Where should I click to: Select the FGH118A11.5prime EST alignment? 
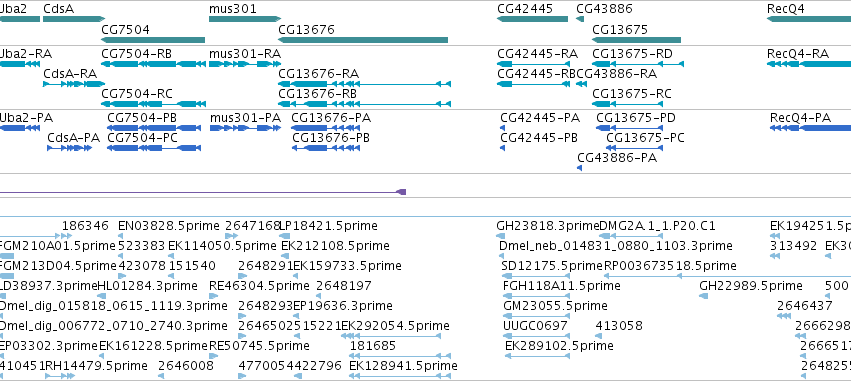pyautogui.click(x=537, y=296)
